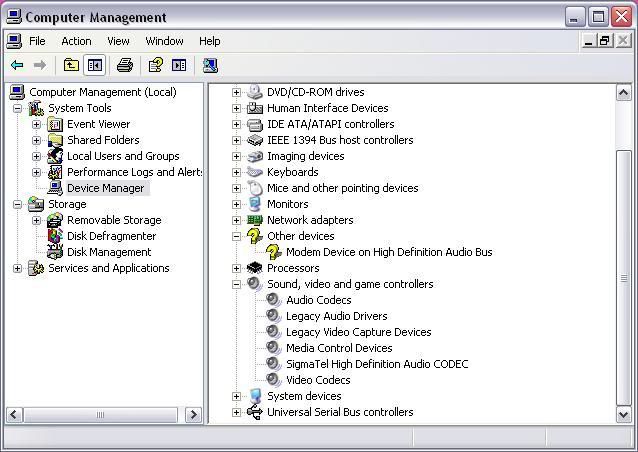Select the Audio Codecs device
The height and width of the screenshot is (452, 638).
(x=319, y=300)
